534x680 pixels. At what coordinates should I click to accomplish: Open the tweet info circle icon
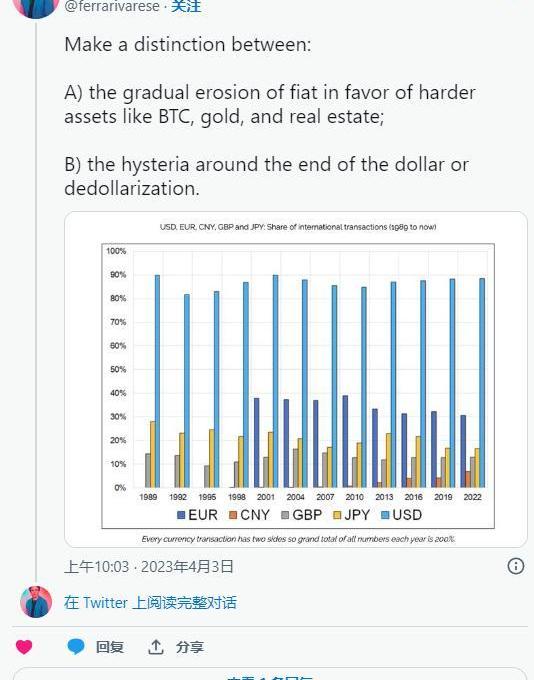[x=515, y=566]
